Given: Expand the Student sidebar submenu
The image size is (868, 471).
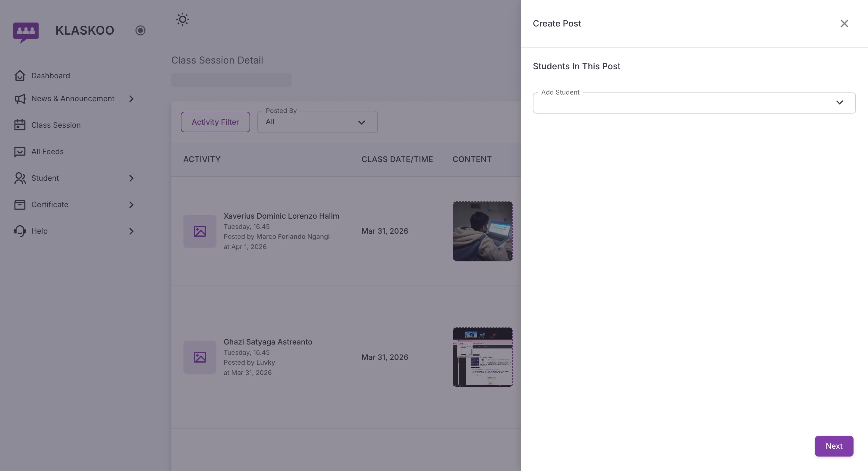Looking at the screenshot, I should click(131, 178).
